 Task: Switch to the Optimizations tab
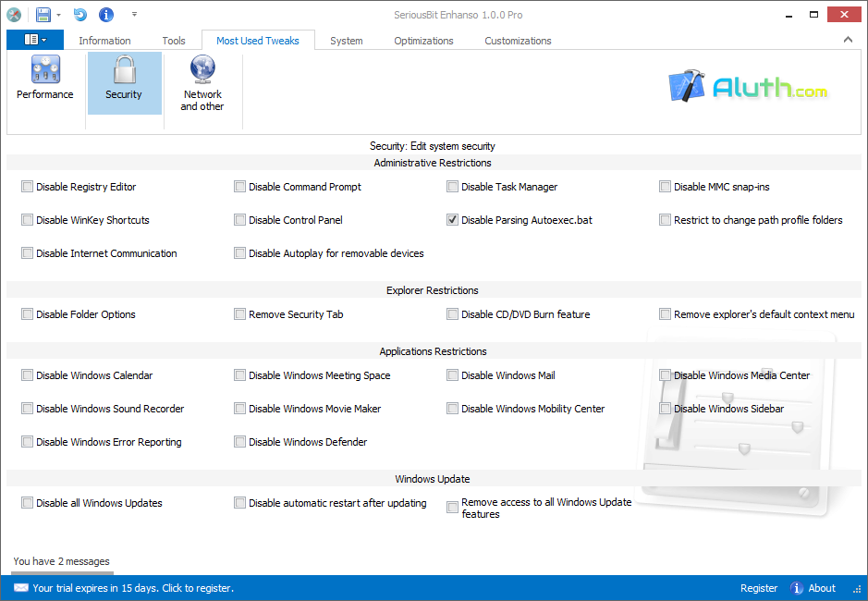[422, 40]
